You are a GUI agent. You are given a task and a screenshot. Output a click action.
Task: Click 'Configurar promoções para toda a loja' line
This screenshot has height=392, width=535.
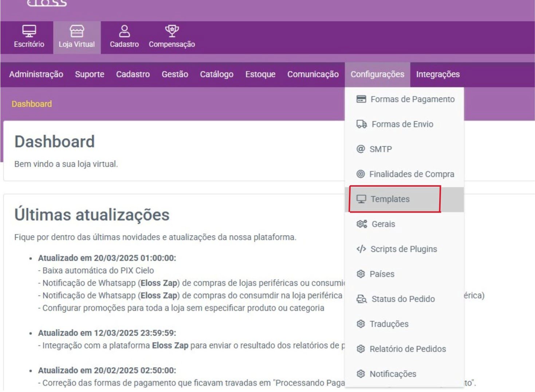[x=181, y=308]
